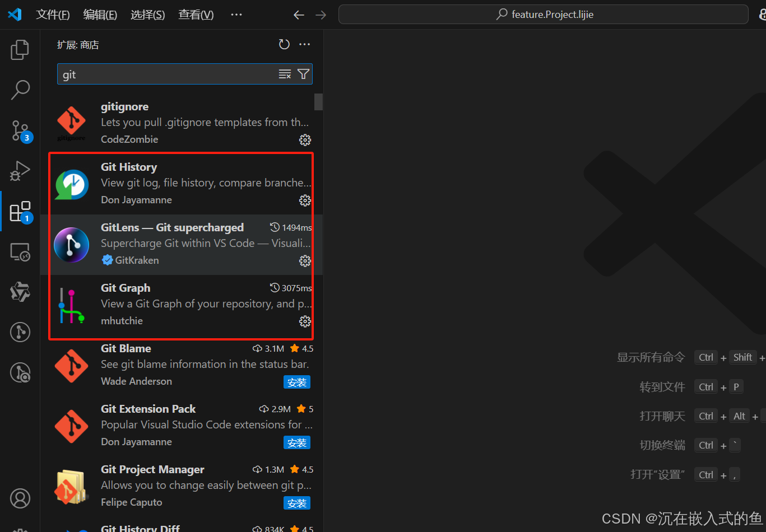Open manage gear for Git History extension
766x532 pixels.
click(305, 200)
